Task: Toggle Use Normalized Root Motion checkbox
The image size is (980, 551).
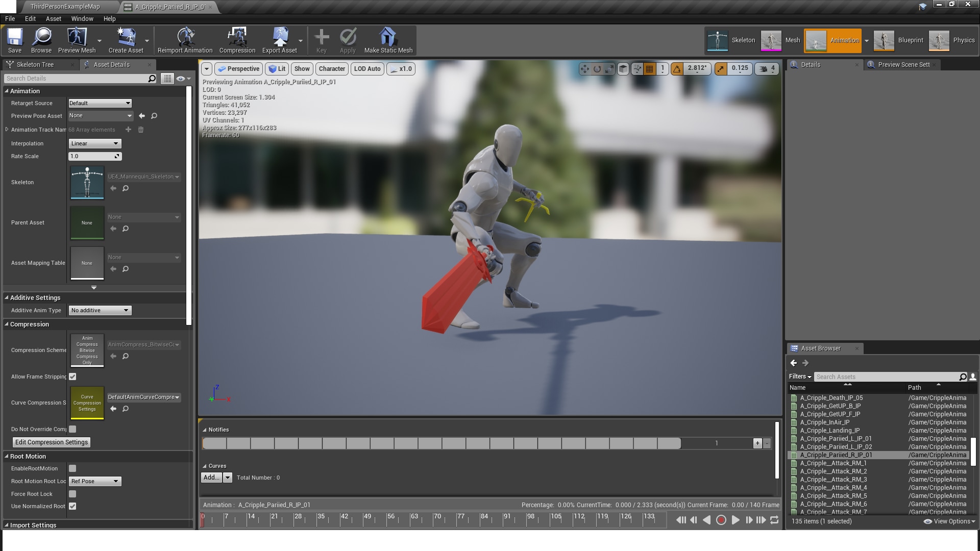Action: [72, 506]
